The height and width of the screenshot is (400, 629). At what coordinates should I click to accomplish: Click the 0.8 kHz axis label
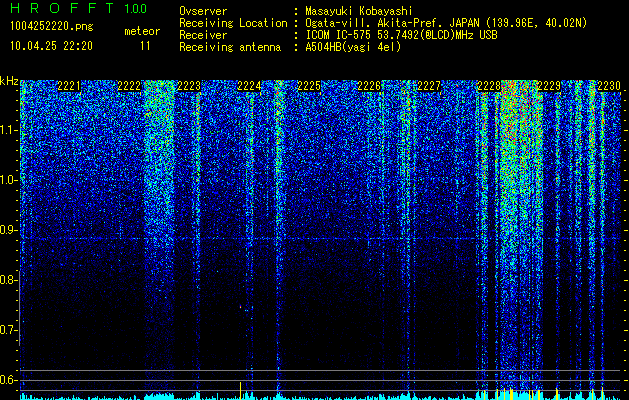(9, 280)
